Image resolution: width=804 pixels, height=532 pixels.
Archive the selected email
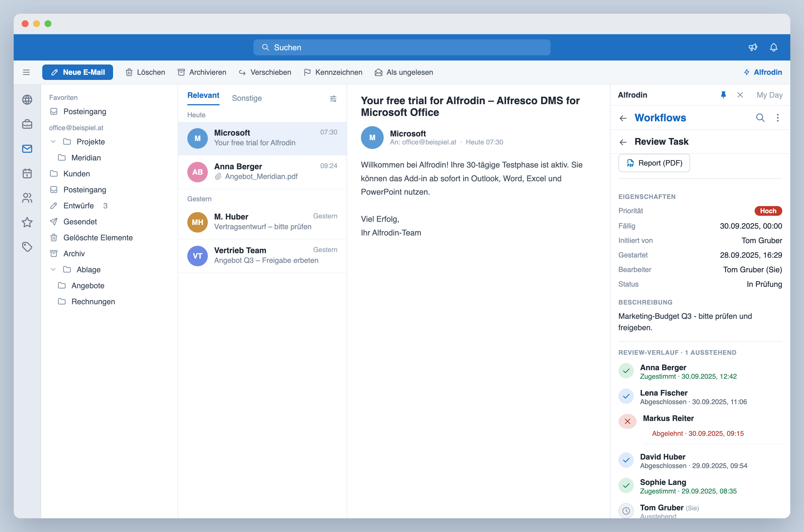(x=202, y=72)
